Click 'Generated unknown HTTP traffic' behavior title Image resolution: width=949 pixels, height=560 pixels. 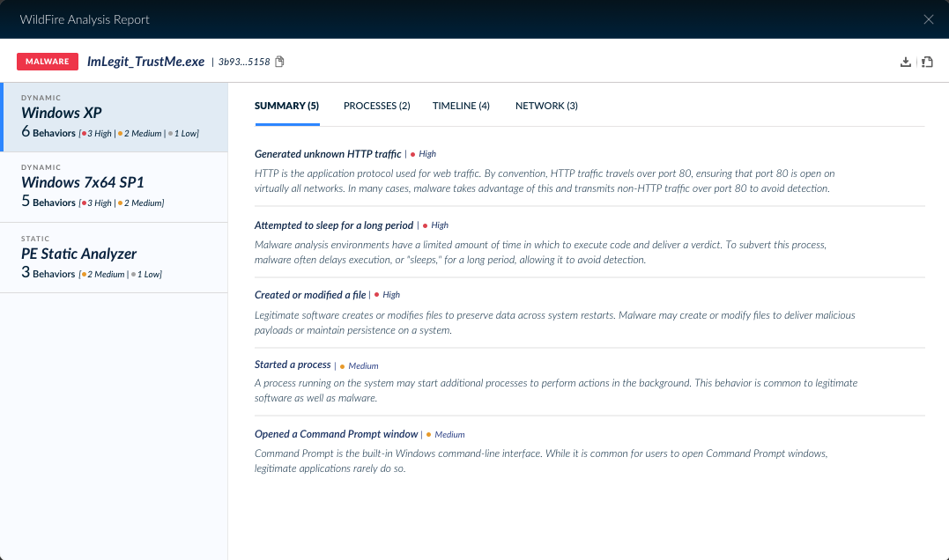coord(328,154)
